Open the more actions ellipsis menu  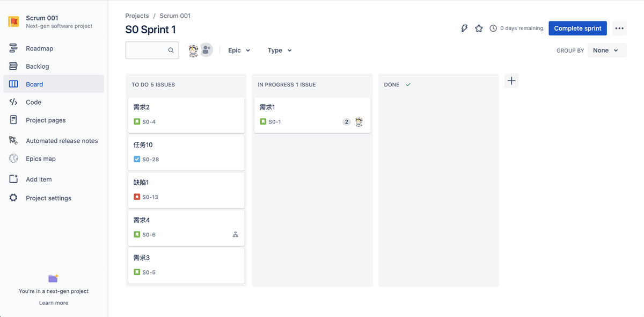tap(619, 28)
